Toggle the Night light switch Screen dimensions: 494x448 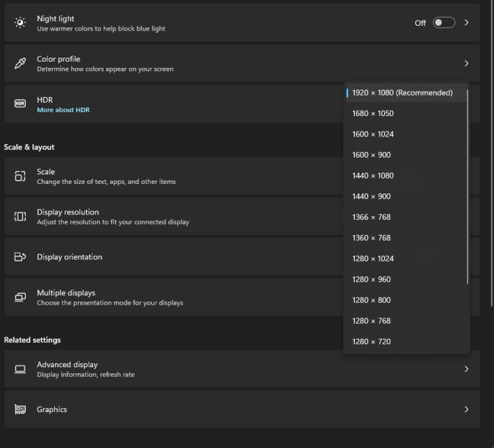click(444, 22)
